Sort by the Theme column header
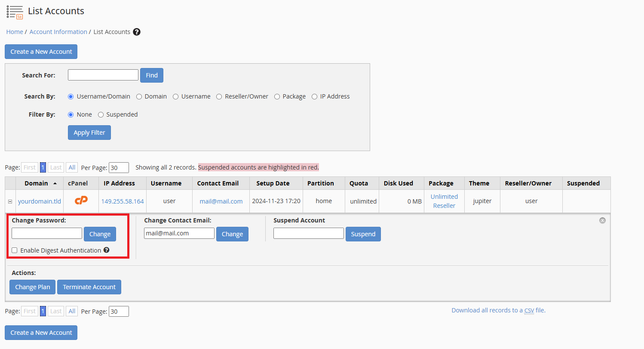This screenshot has height=349, width=644. pos(479,183)
